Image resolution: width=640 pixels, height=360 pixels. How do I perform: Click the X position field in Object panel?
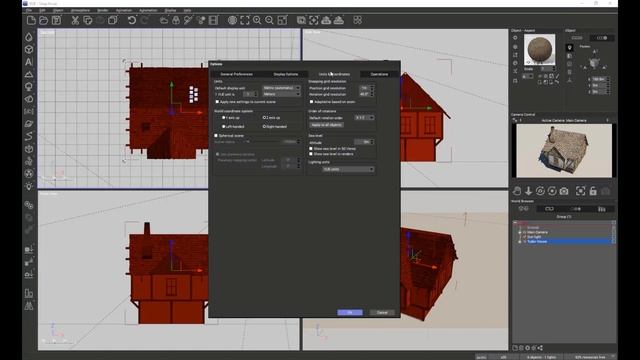coord(600,79)
